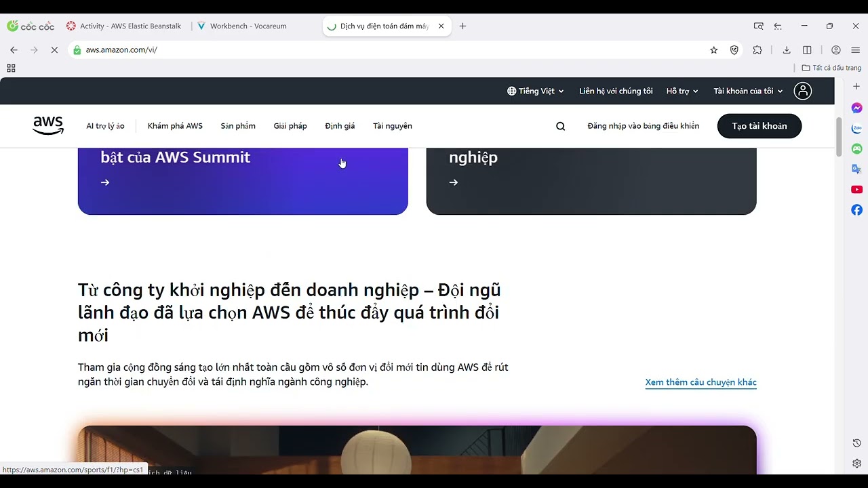Screen dimensions: 868x488
Task: Open the shield protection icon in address bar
Action: (x=734, y=50)
